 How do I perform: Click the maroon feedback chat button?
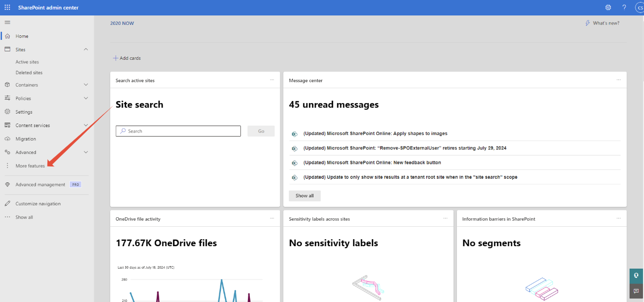click(x=636, y=291)
